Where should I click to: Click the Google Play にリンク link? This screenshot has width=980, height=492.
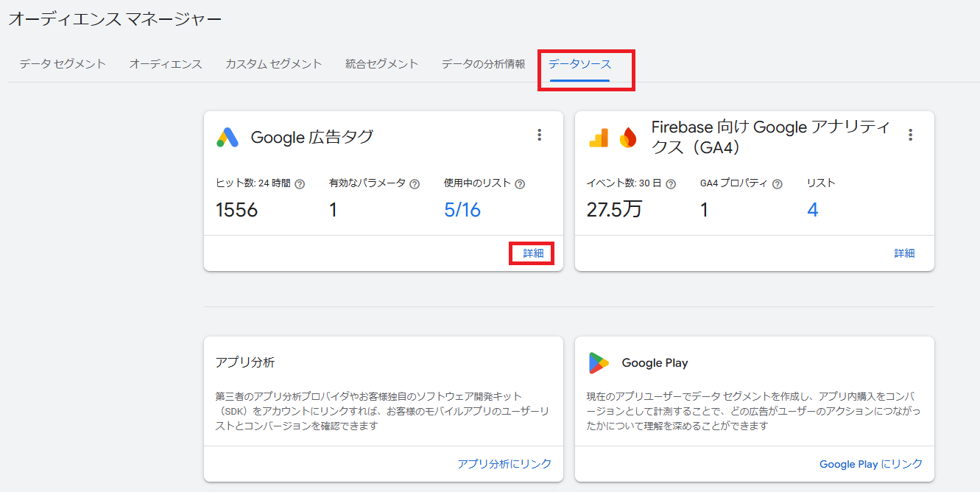871,464
